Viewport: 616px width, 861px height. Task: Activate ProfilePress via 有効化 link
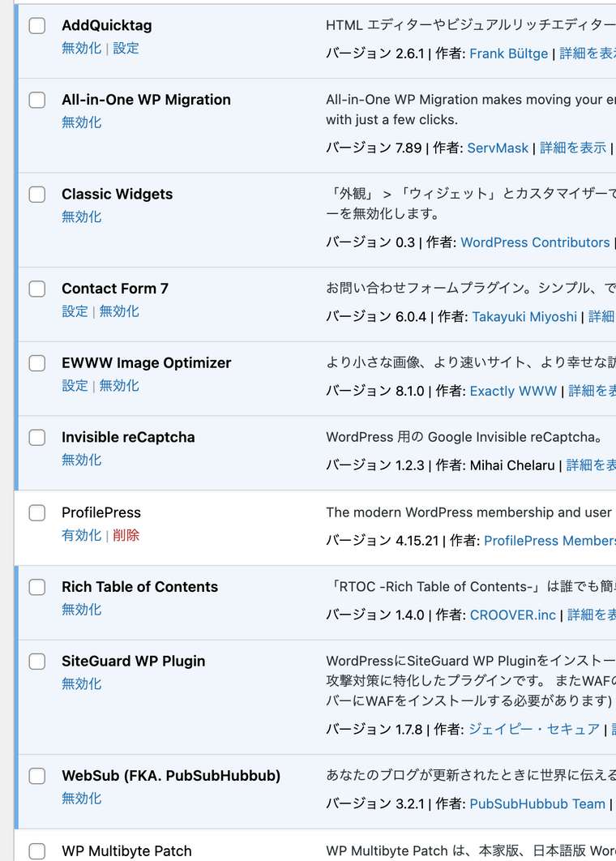point(81,535)
